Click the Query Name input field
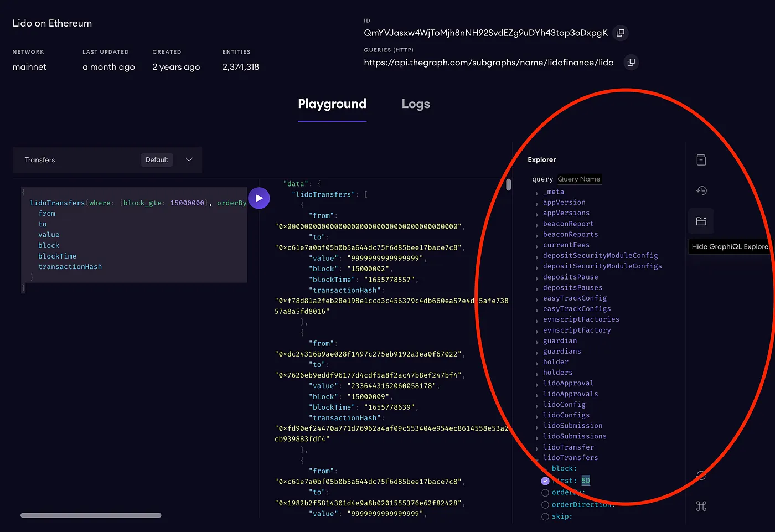This screenshot has height=532, width=775. [x=579, y=179]
